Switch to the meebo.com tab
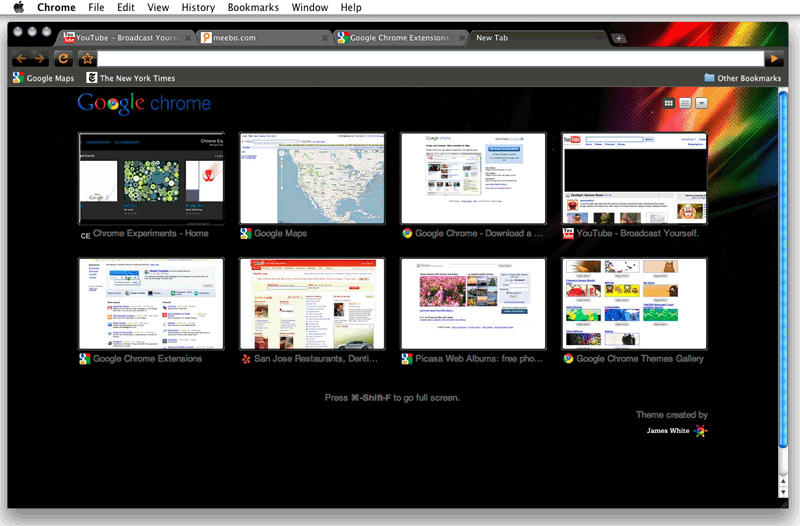 pyautogui.click(x=263, y=38)
